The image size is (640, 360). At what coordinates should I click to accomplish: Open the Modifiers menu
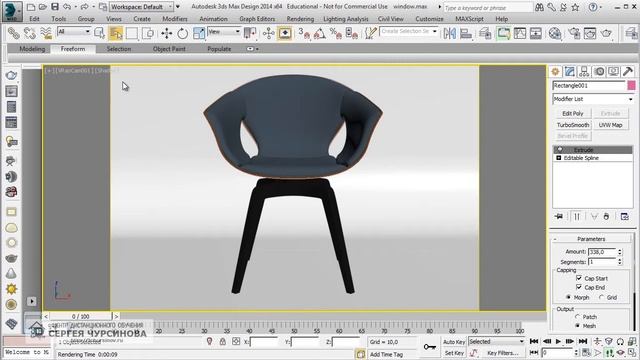175,19
